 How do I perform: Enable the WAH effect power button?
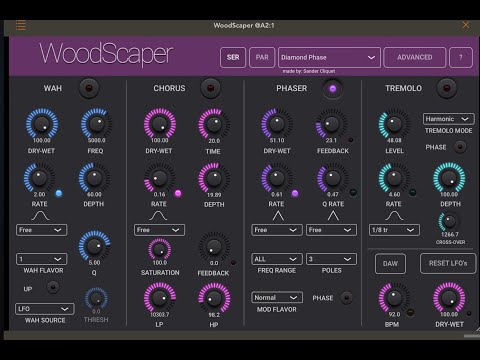[89, 88]
